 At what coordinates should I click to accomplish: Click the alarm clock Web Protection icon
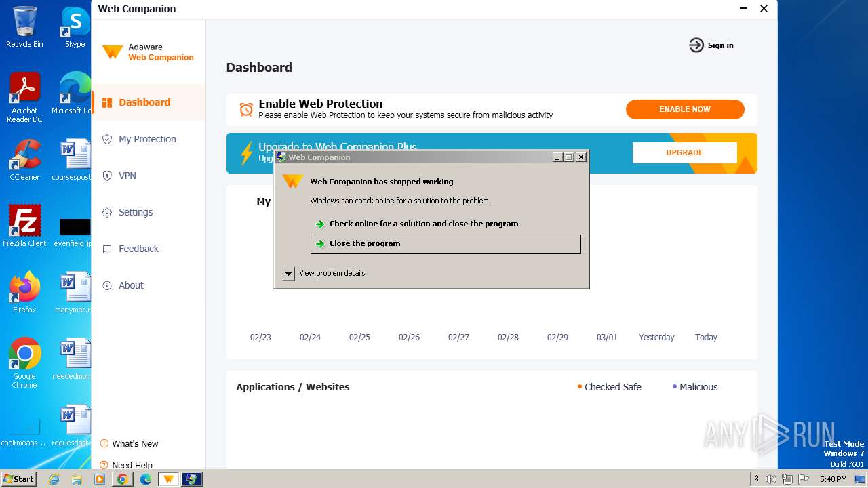coord(246,109)
